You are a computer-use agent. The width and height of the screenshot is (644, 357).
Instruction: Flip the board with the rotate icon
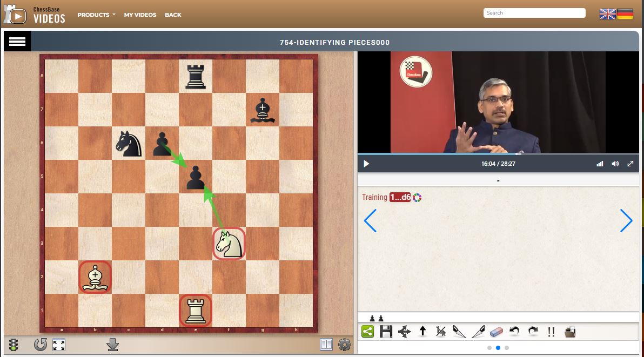(x=40, y=345)
